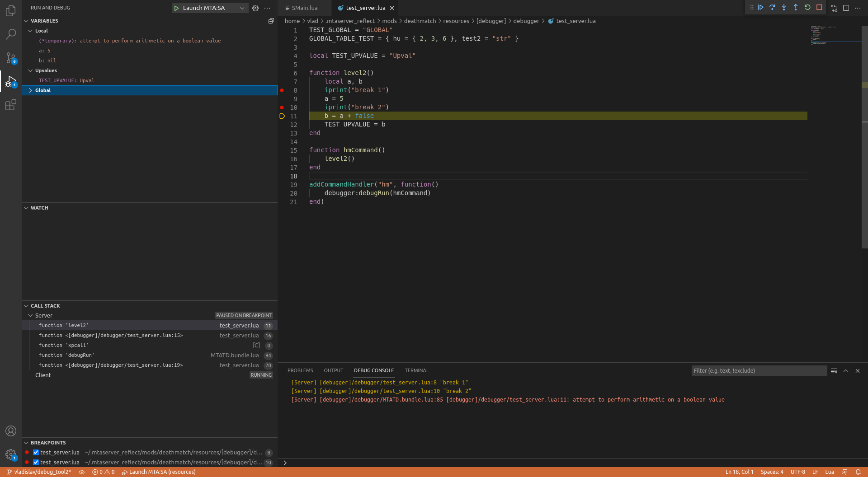Viewport: 868px width, 477px height.
Task: Toggle breakpoint on line 10
Action: point(282,108)
